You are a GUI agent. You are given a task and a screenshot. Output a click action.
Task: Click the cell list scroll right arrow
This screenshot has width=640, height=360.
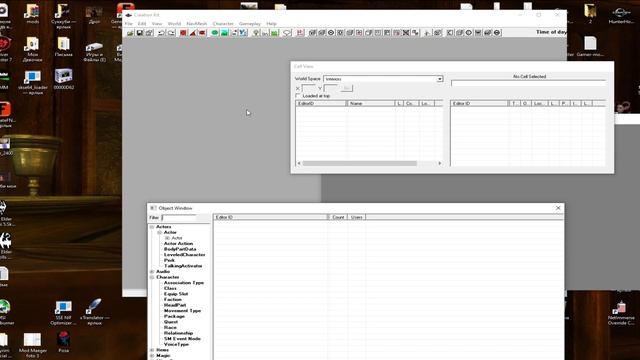[x=440, y=163]
